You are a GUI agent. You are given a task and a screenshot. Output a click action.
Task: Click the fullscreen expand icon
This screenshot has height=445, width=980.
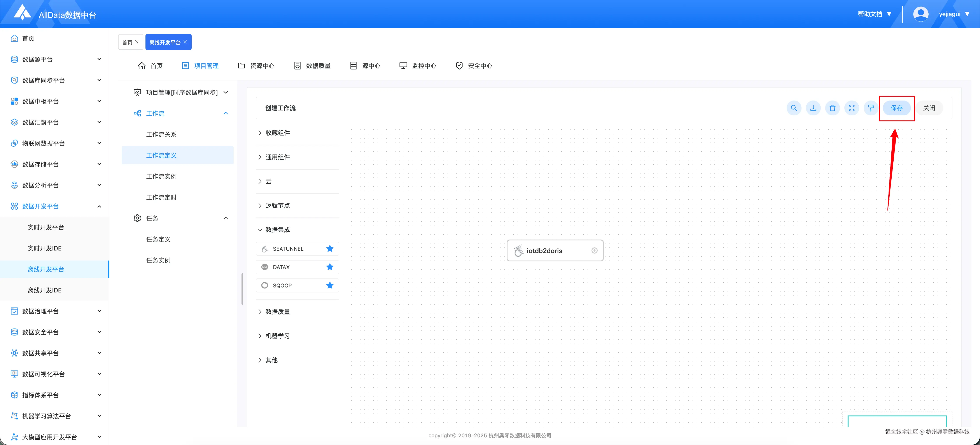(851, 108)
